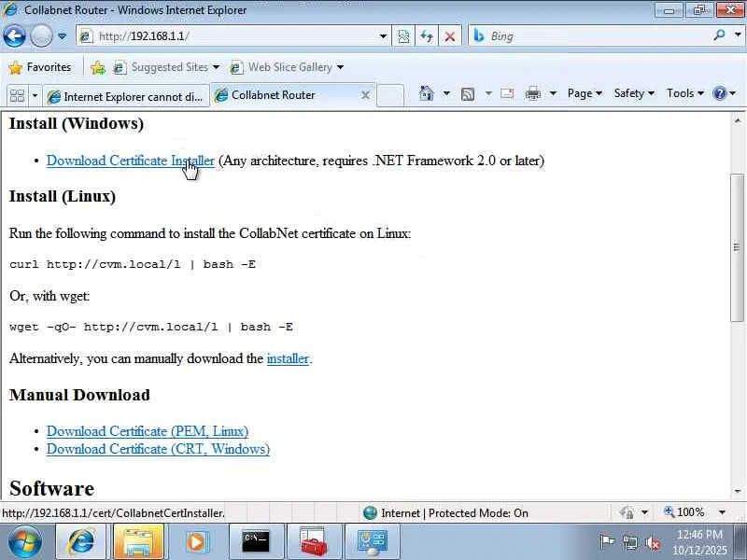Click the muted volume tray icon

pos(652,542)
